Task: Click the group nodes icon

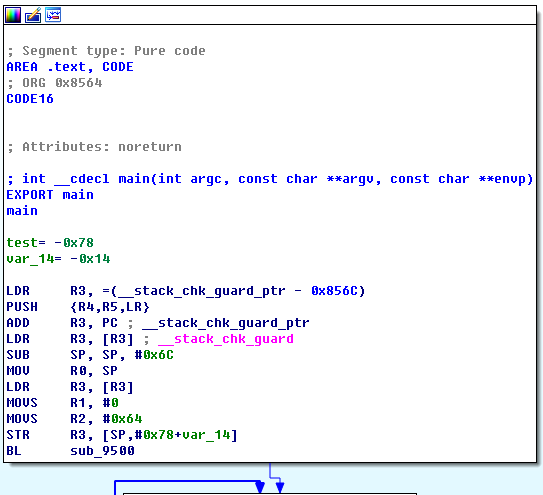Action: (x=53, y=15)
